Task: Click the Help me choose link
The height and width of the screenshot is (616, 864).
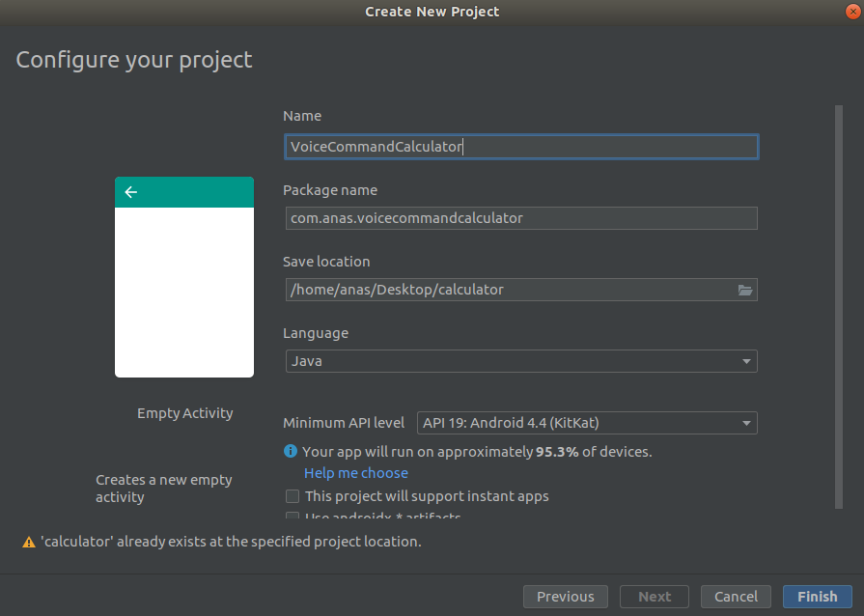Action: pyautogui.click(x=356, y=473)
